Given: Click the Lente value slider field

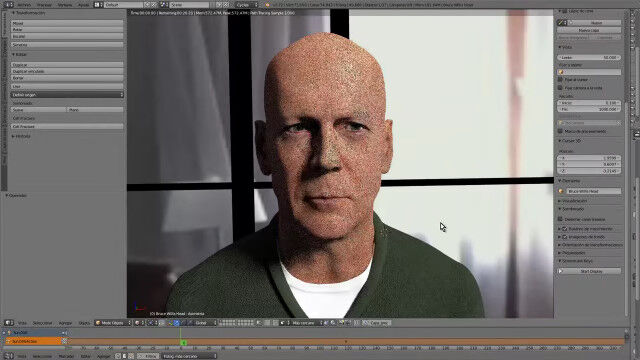Looking at the screenshot, I should [x=589, y=58].
